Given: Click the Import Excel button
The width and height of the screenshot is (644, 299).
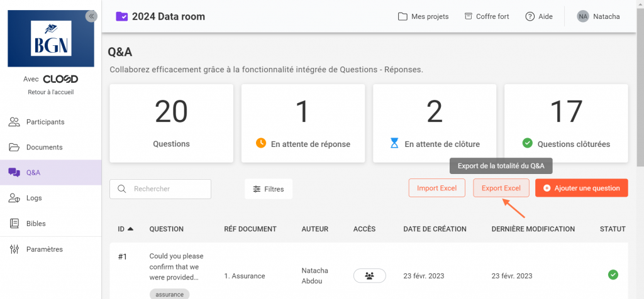Looking at the screenshot, I should pos(436,188).
